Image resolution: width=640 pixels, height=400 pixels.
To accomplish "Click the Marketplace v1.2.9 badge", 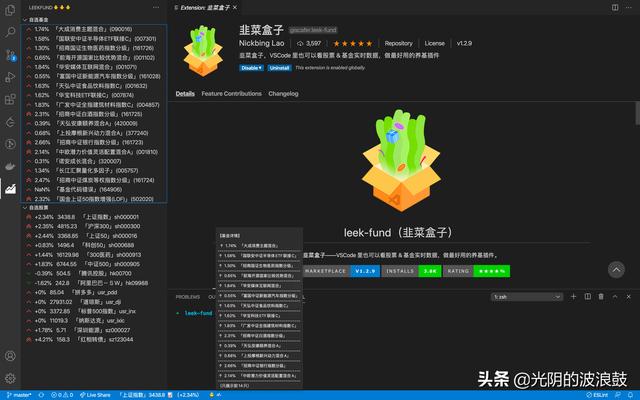I will point(342,271).
